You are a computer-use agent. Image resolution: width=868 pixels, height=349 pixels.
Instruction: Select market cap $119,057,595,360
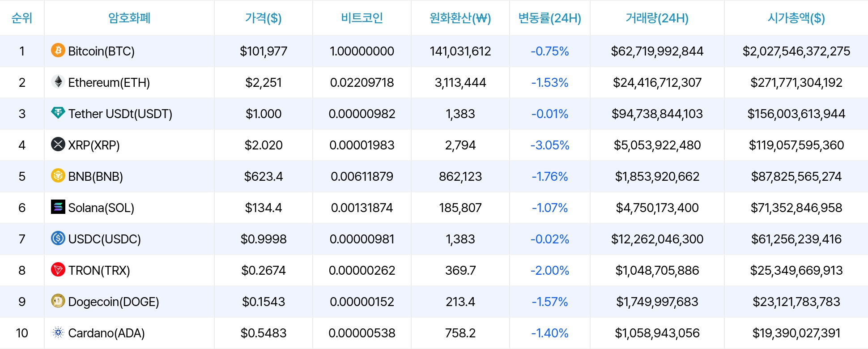[796, 145]
